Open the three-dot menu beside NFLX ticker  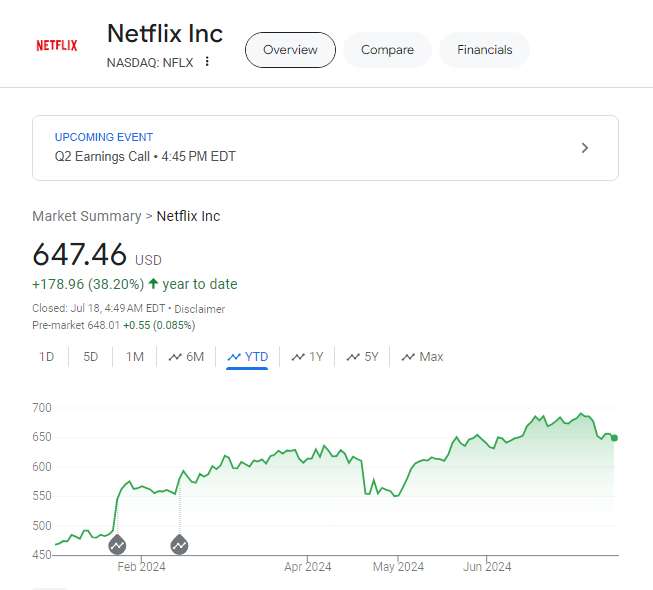(x=207, y=62)
